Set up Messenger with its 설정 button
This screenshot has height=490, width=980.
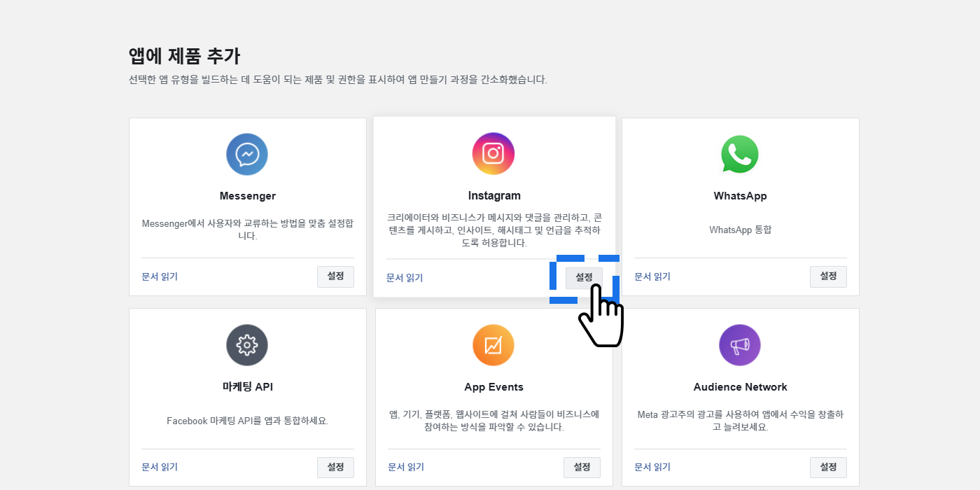335,276
